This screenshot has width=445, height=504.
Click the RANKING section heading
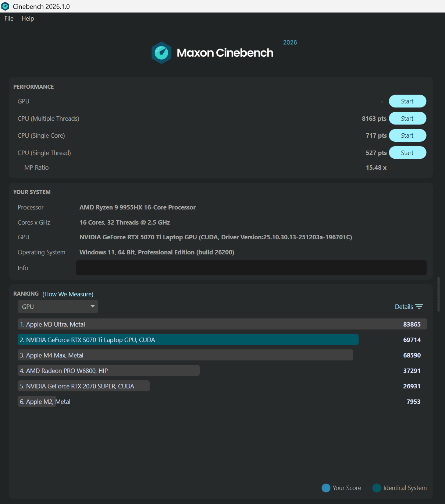[x=26, y=293]
